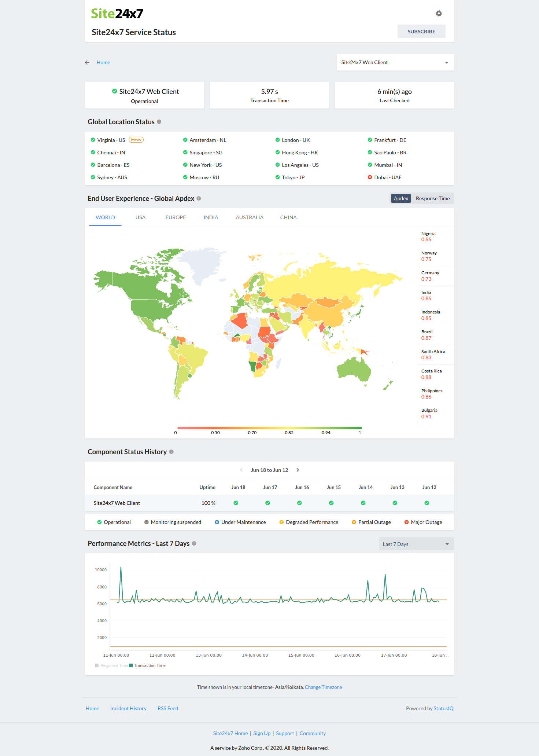The image size is (539, 756).
Task: Toggle the Transaction Time series in chart legend
Action: click(147, 665)
